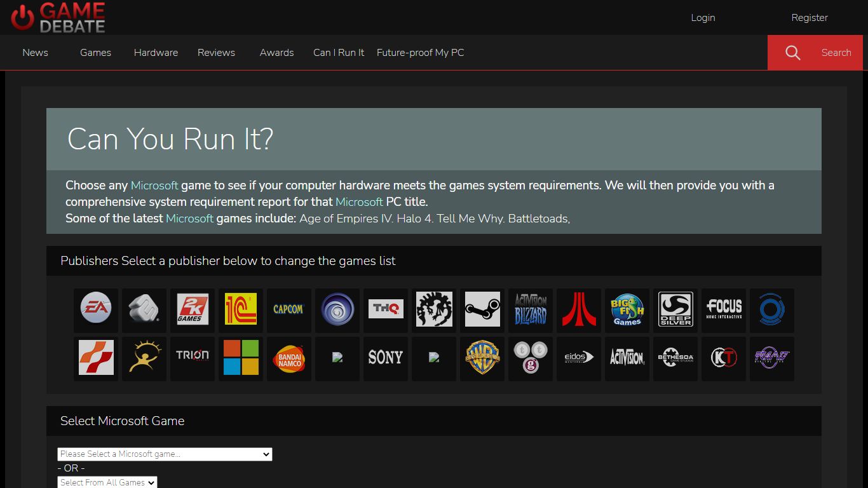Click the 'Select Microsoft Game' heading
868x488 pixels.
click(x=123, y=421)
